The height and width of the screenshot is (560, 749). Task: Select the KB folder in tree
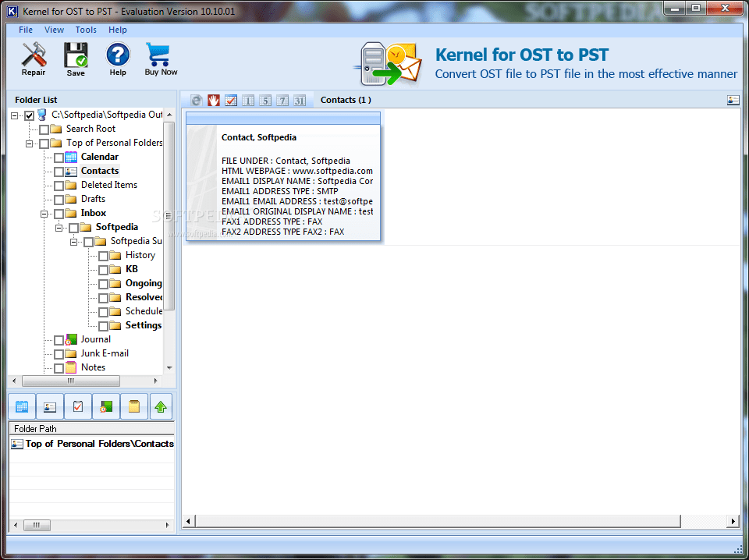tap(131, 269)
